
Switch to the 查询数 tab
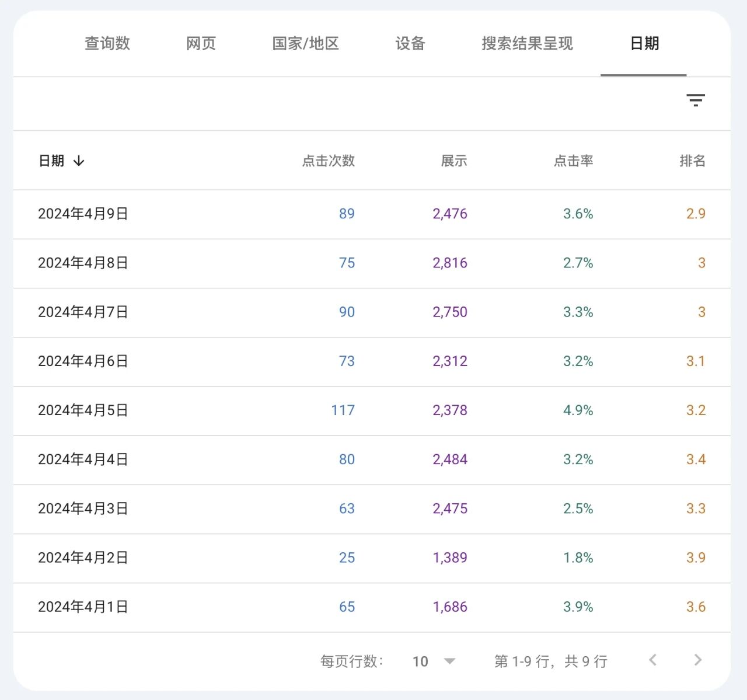click(x=107, y=44)
